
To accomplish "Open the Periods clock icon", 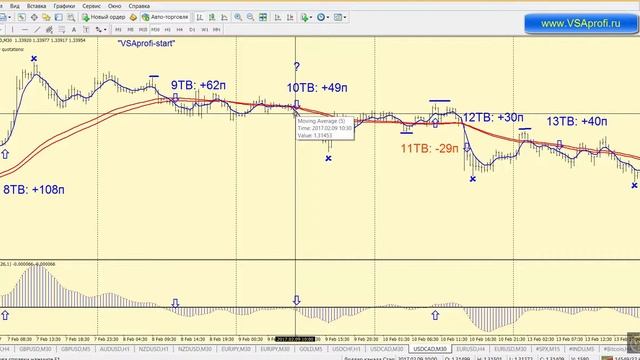I will [321, 17].
